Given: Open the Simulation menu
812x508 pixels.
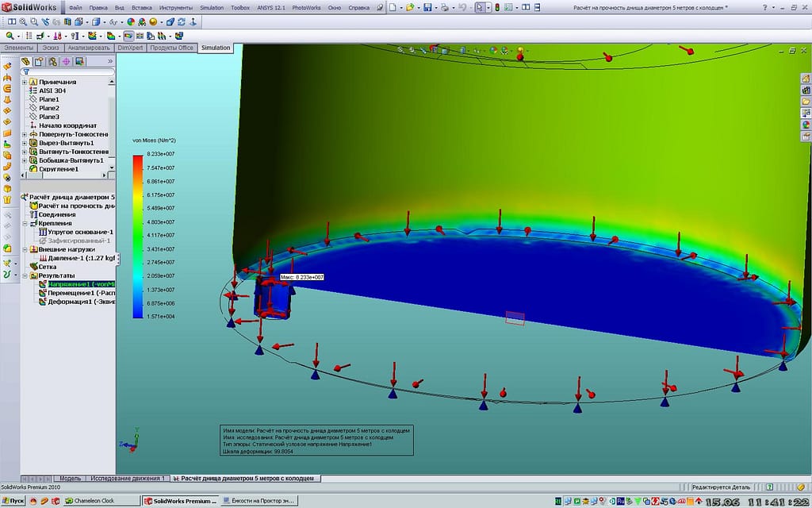Looking at the screenshot, I should click(x=212, y=8).
